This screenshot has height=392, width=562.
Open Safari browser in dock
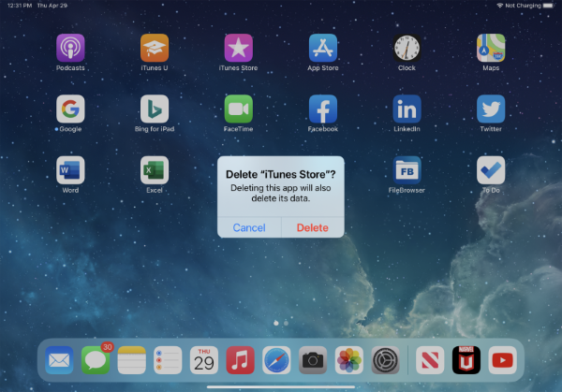click(276, 360)
